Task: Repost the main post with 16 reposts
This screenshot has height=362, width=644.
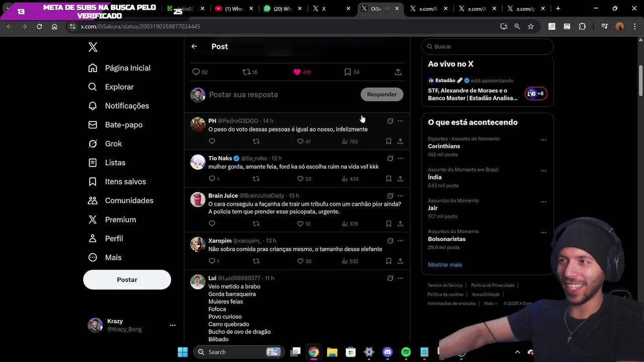Action: click(x=247, y=72)
